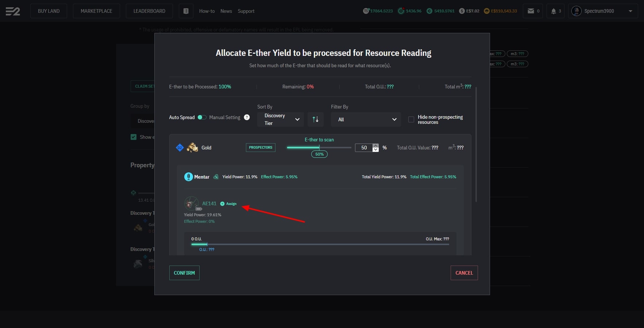Click the AE141 droid avatar thumbnail
This screenshot has height=328, width=644.
(x=191, y=203)
